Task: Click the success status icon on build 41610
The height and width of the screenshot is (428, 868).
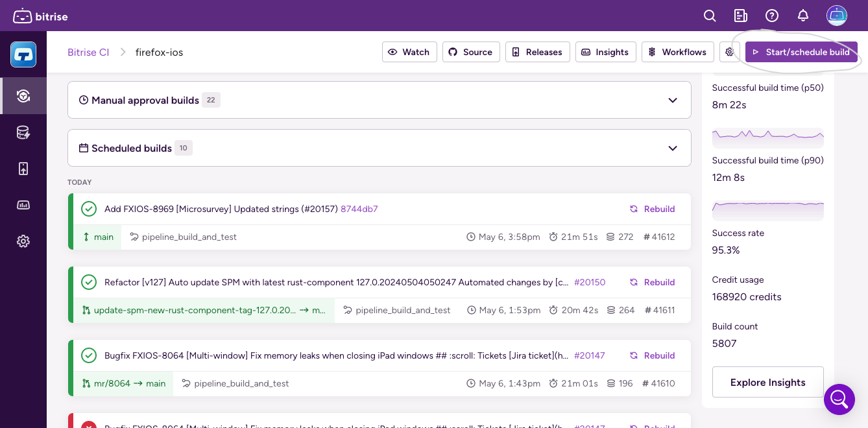Action: [89, 355]
